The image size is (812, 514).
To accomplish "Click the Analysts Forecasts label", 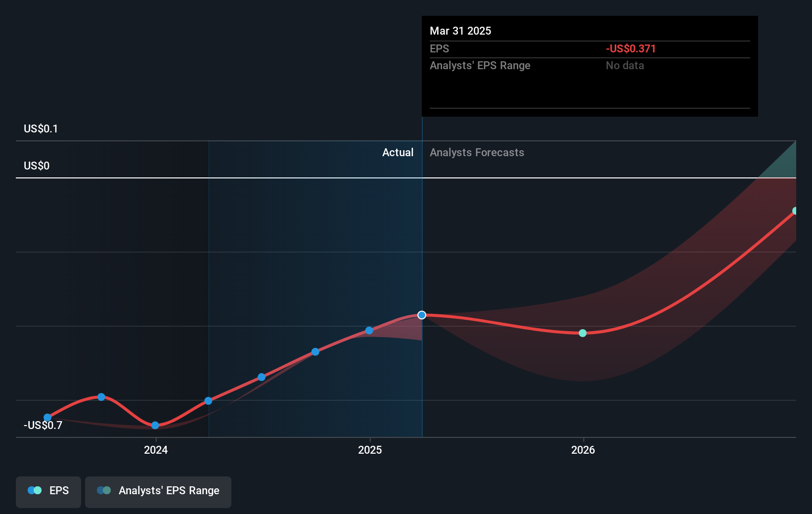I will tap(477, 153).
